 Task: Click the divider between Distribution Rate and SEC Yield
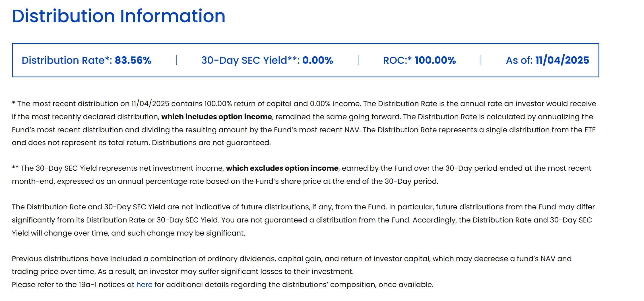tap(176, 60)
